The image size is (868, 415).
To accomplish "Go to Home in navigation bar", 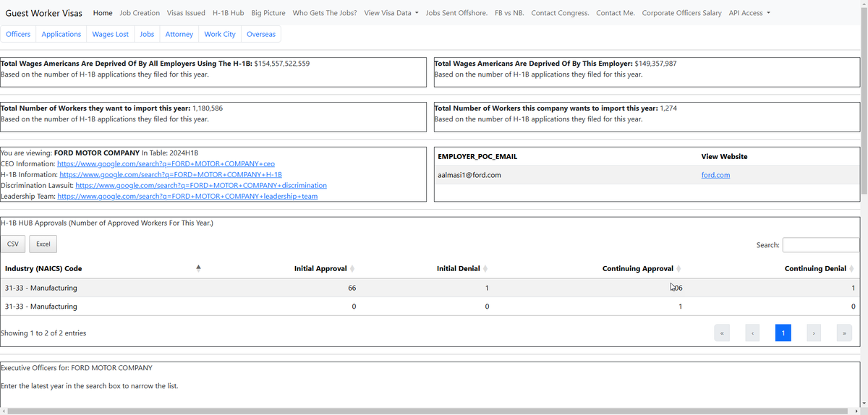I will 103,13.
